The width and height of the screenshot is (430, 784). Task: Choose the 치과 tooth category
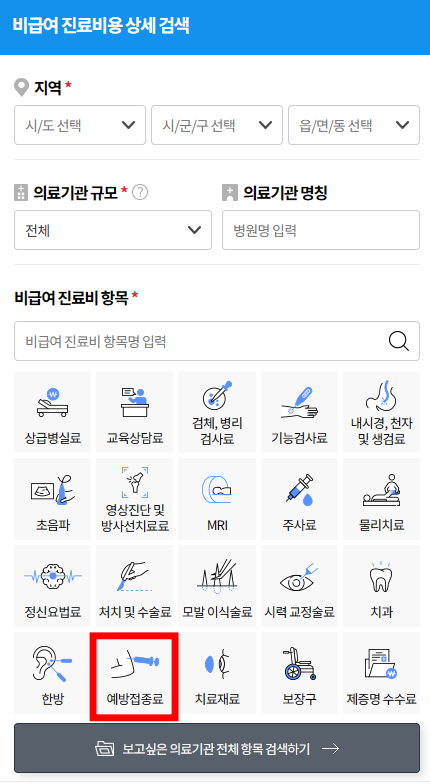tap(382, 586)
